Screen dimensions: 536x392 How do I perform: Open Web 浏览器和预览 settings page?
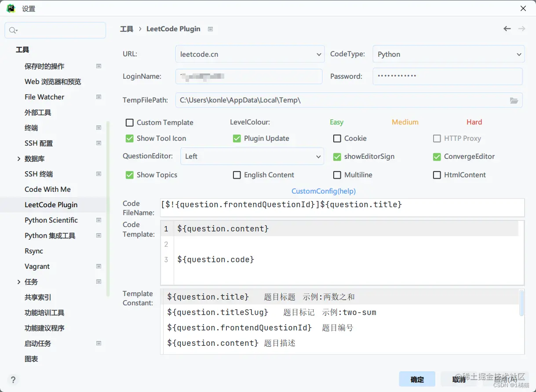point(53,81)
